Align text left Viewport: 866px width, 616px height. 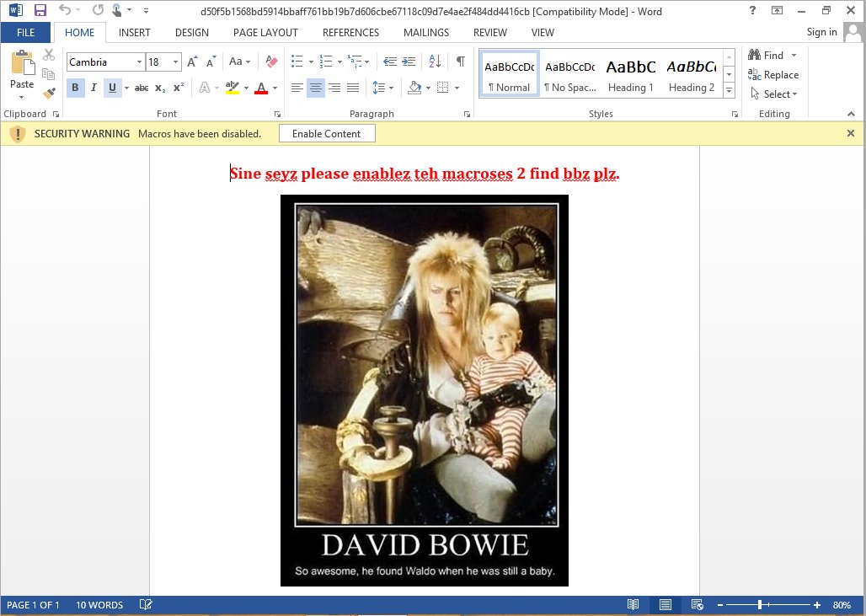(x=297, y=88)
